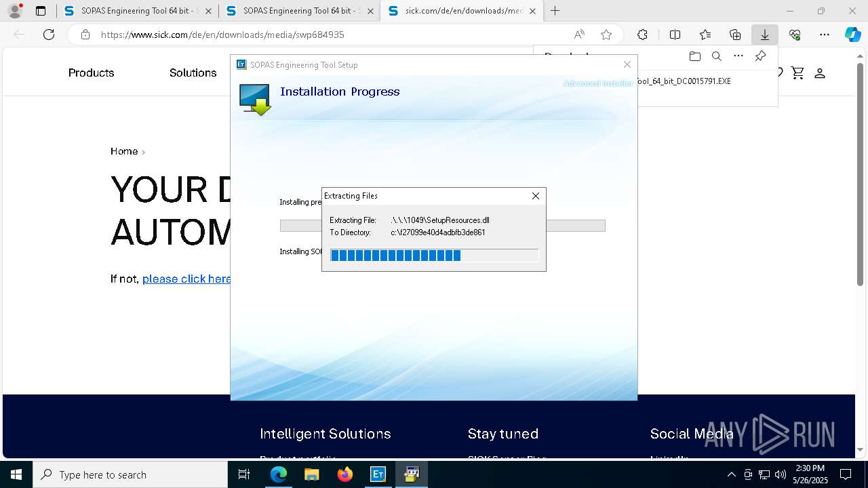Viewport: 868px width, 488px height.
Task: Click the address bar URL
Action: coord(222,35)
